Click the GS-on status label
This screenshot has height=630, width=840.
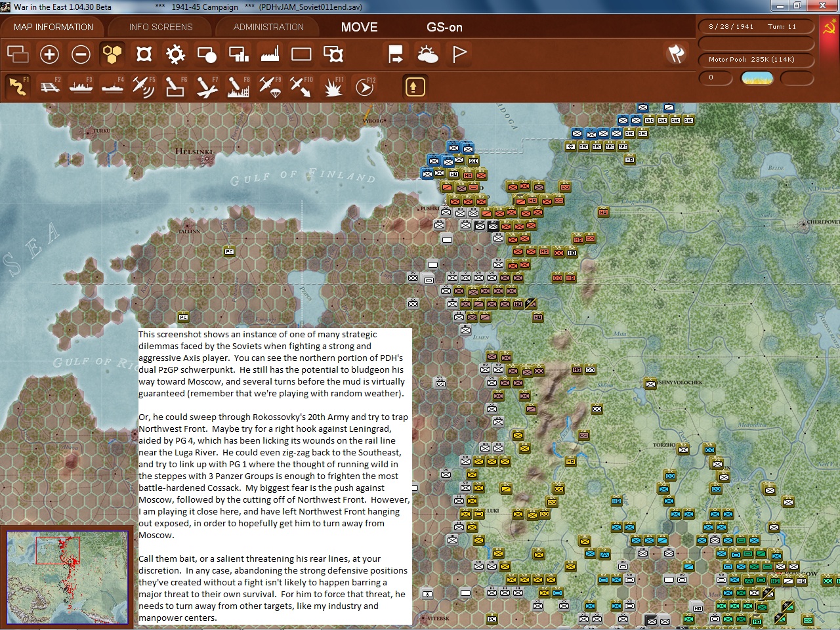point(444,27)
